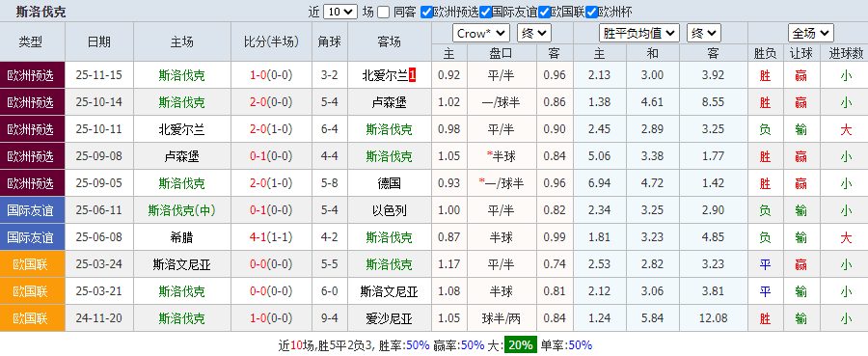
Task: Open the recent matches count dropdown
Action: (340, 12)
